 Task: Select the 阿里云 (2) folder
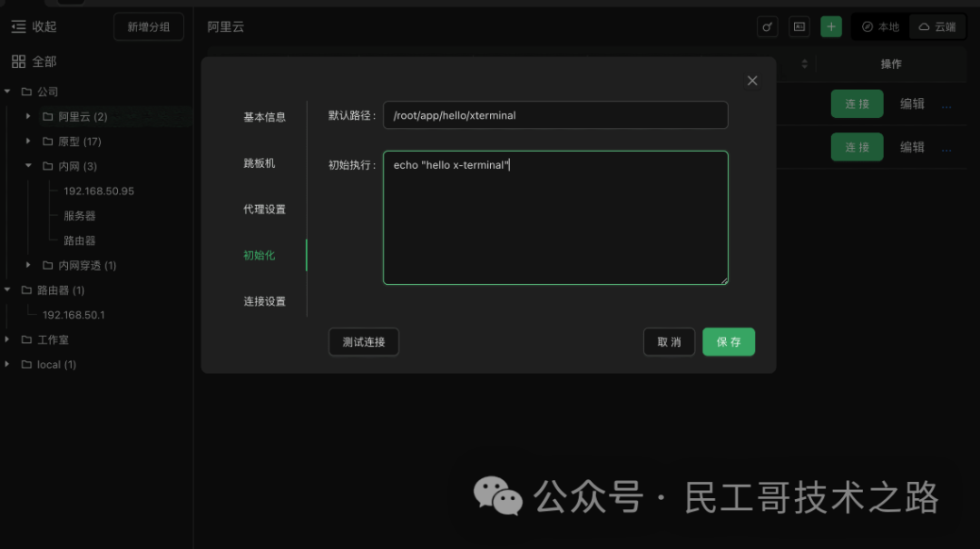click(83, 116)
